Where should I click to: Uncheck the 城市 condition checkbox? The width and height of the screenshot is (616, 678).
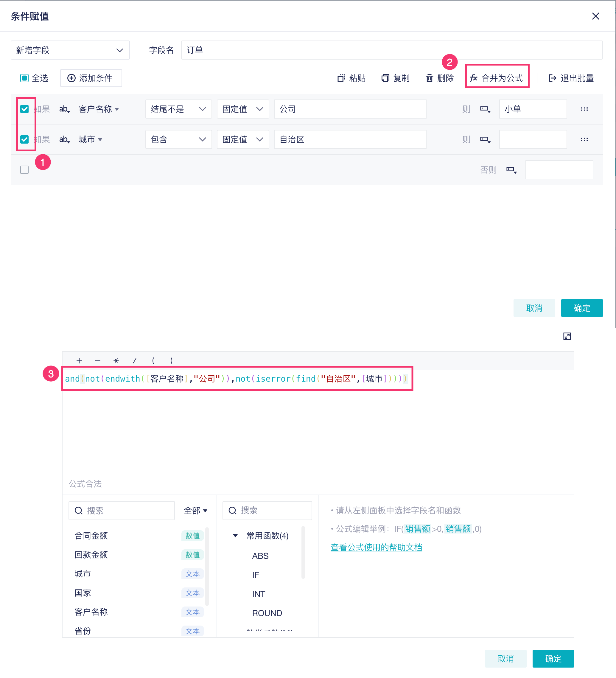click(x=24, y=139)
